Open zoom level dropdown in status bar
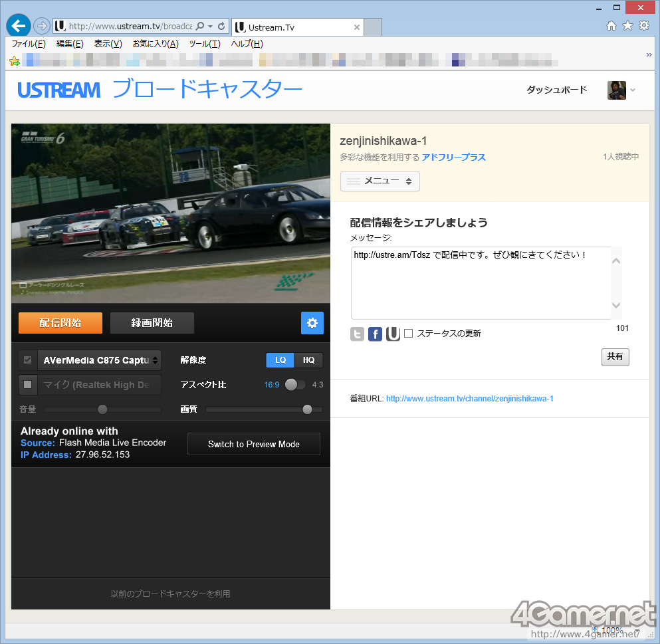Image resolution: width=660 pixels, height=644 pixels. [x=637, y=630]
